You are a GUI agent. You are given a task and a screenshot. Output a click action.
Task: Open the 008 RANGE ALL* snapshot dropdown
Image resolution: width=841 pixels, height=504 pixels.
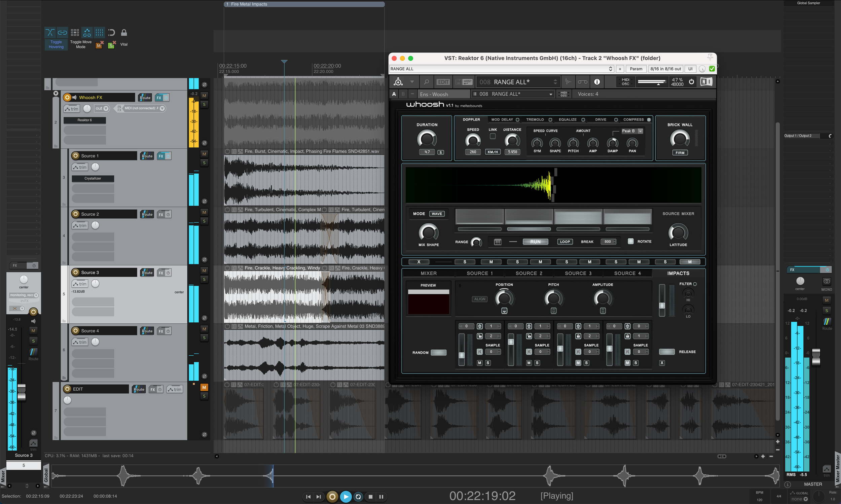pos(513,94)
